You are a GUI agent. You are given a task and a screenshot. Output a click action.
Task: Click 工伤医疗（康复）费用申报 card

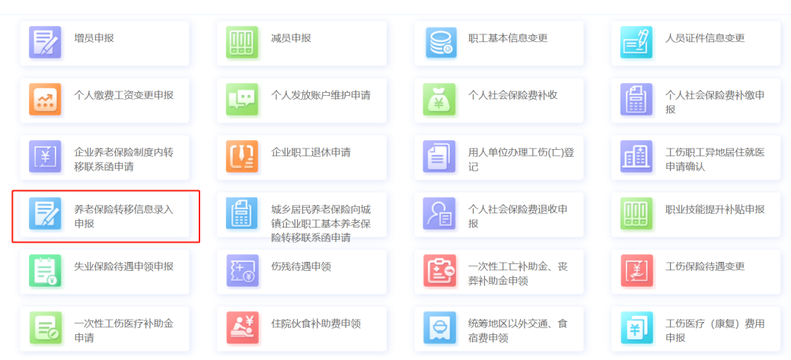(696, 329)
